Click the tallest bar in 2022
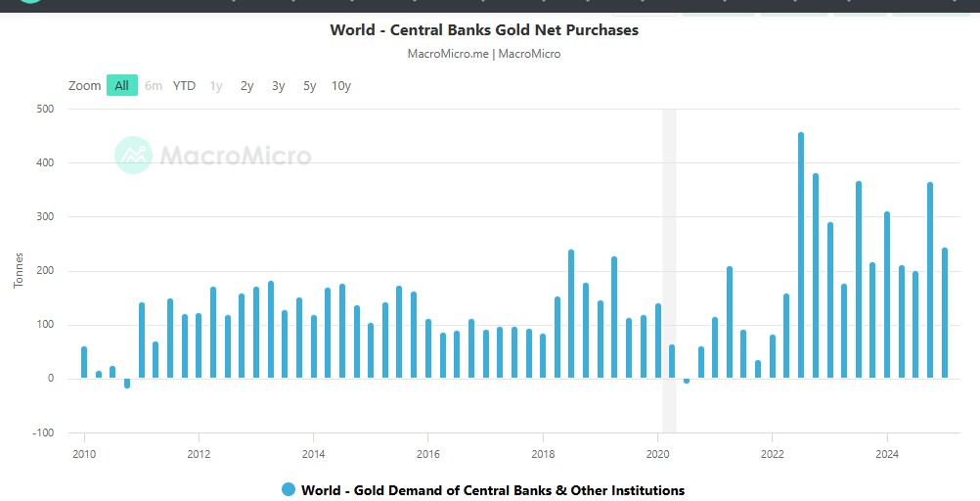This screenshot has width=980, height=501. [801, 254]
